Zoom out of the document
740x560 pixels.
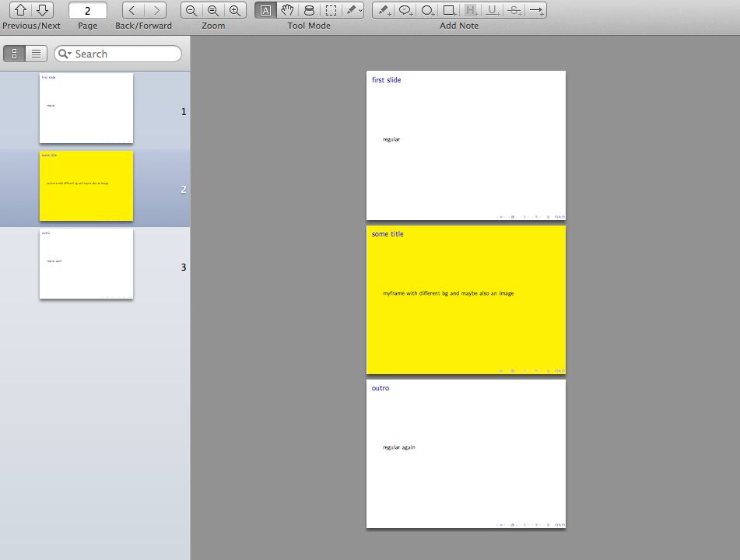pos(191,10)
